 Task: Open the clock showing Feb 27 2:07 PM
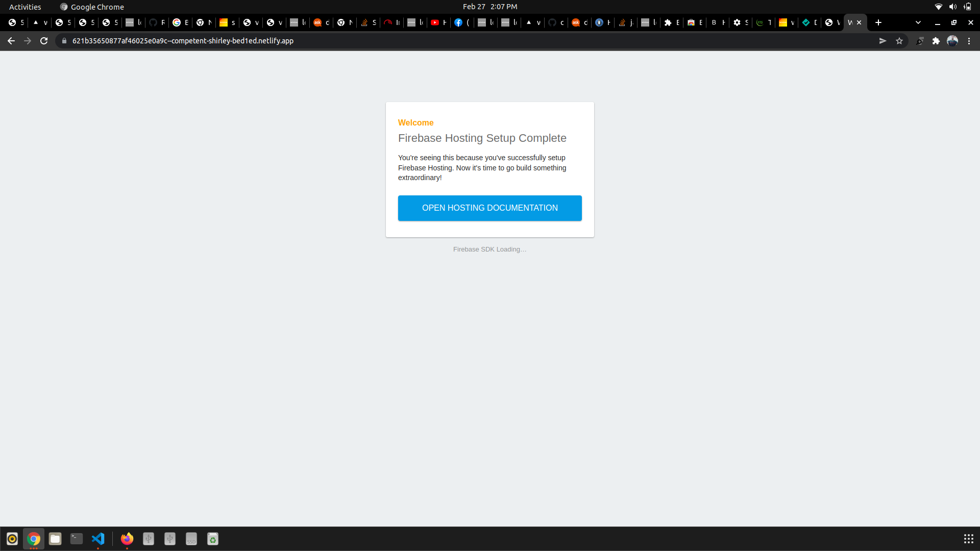point(489,7)
